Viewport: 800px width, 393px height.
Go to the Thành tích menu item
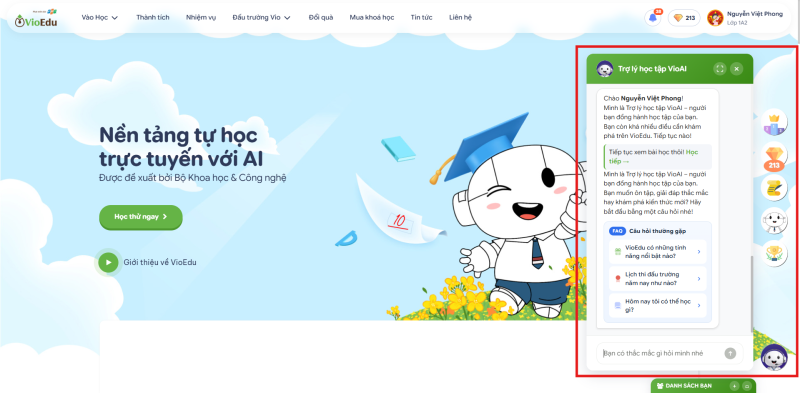[x=153, y=17]
